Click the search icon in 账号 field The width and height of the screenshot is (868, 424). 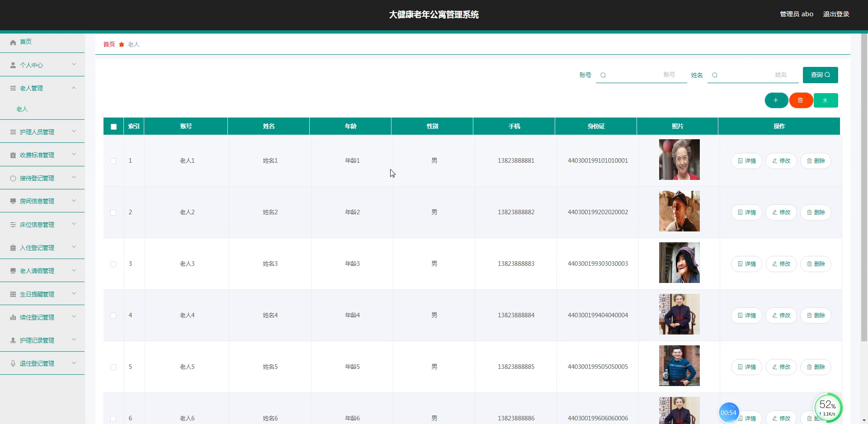603,75
